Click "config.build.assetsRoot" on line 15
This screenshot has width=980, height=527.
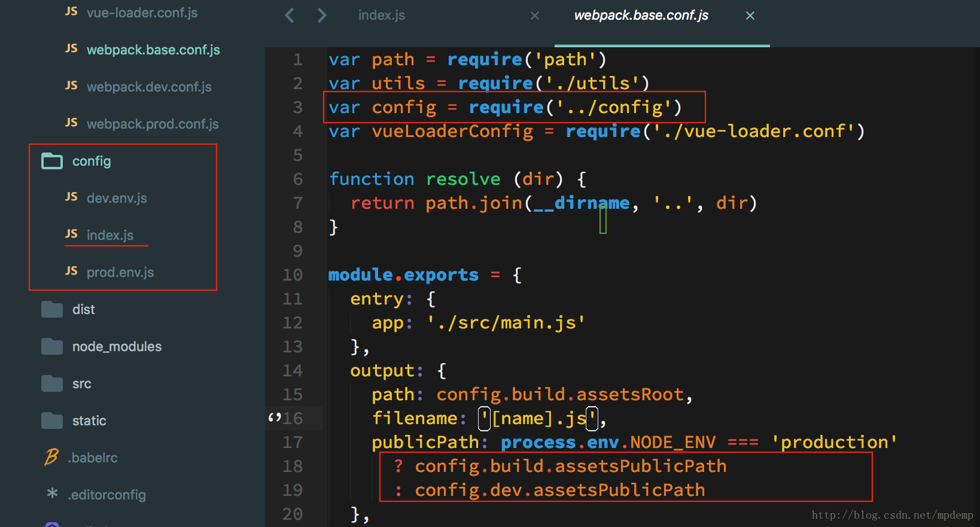[560, 395]
